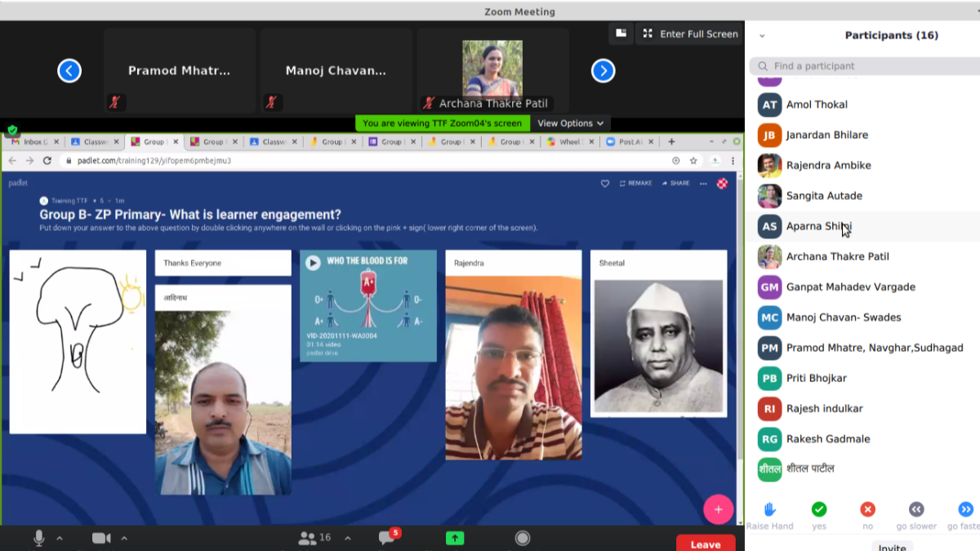Open the chat with 5 unread messages
The height and width of the screenshot is (551, 980).
387,538
